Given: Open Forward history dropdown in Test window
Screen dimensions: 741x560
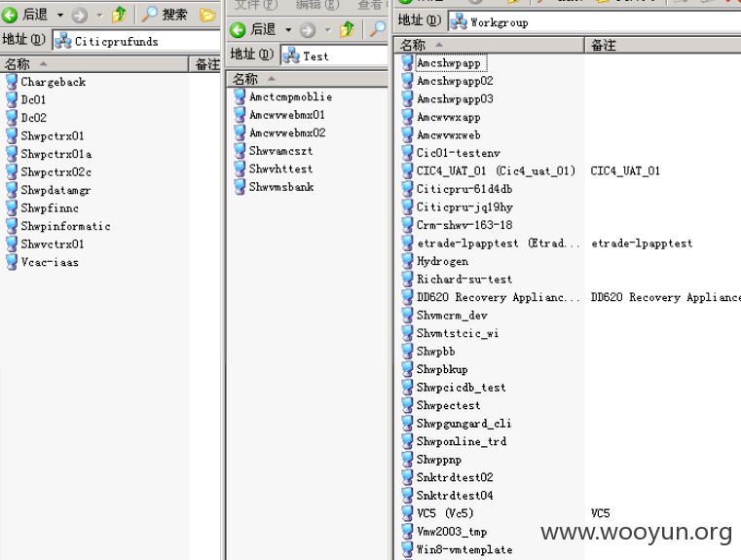Looking at the screenshot, I should pos(327,30).
